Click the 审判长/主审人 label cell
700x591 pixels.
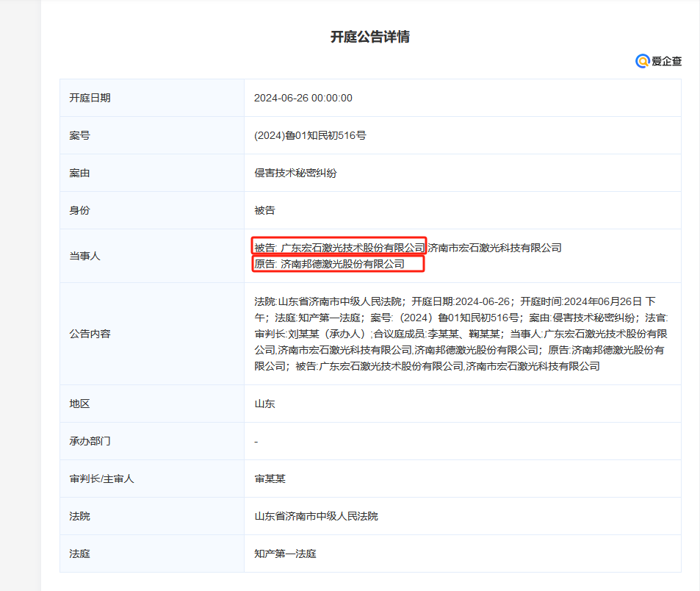(152, 479)
